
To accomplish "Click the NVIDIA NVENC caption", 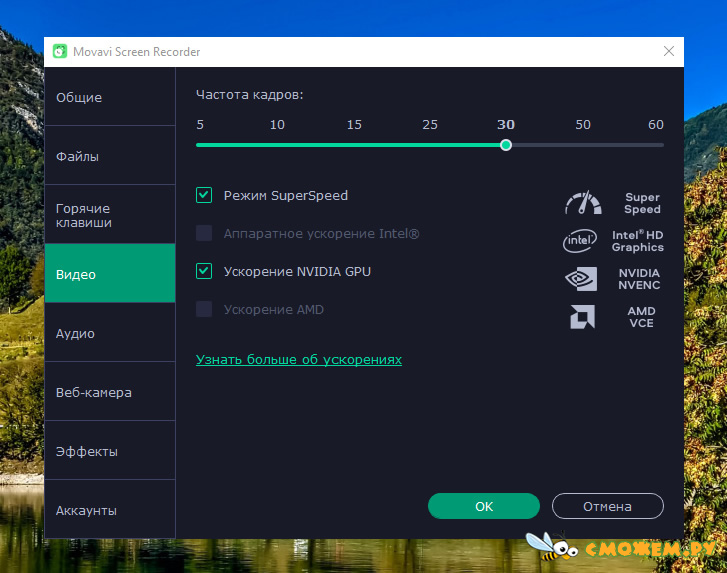I will coord(639,279).
